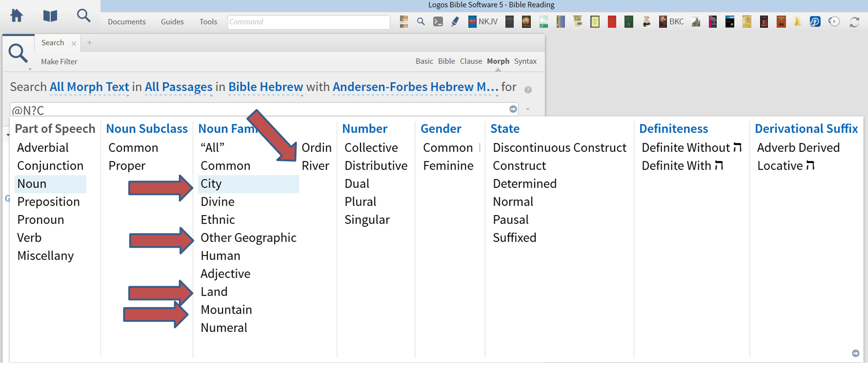Open the All Passages range dropdown
This screenshot has width=868, height=368.
[x=178, y=87]
